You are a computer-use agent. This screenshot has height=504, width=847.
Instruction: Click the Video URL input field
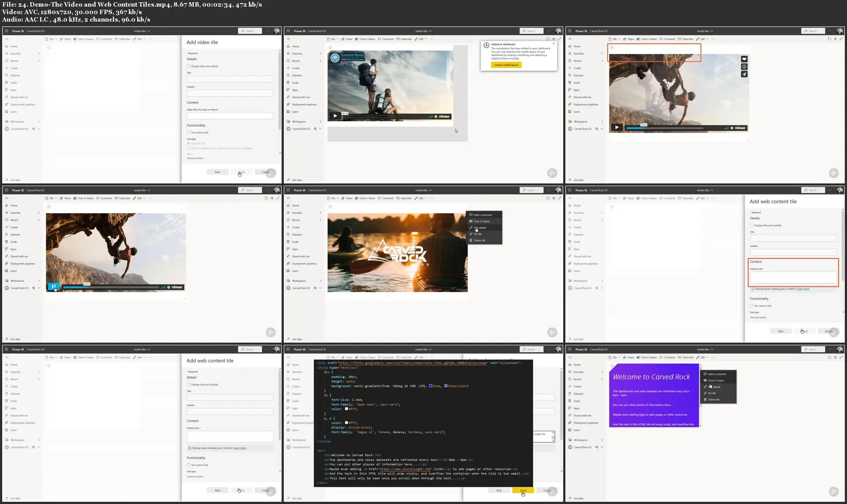[x=230, y=116]
